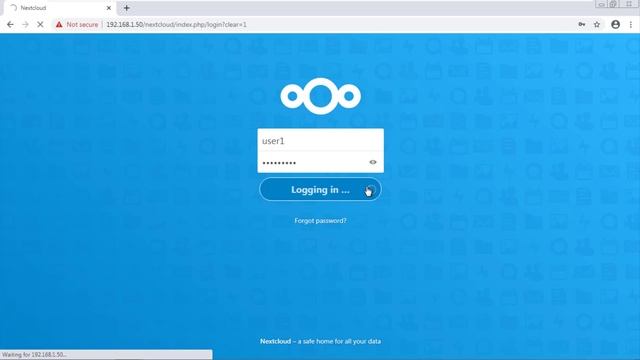Click the browser forward arrow

pyautogui.click(x=25, y=24)
